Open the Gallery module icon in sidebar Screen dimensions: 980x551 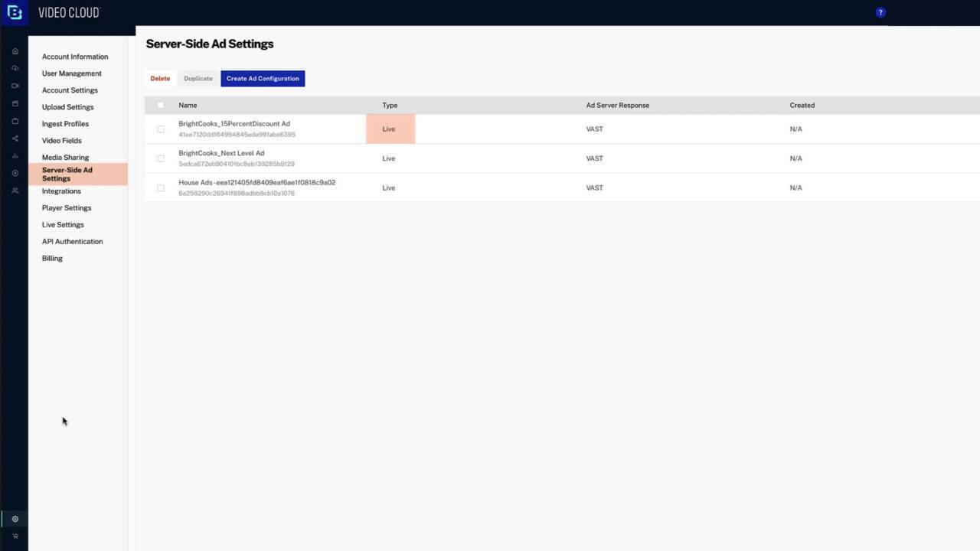[15, 103]
